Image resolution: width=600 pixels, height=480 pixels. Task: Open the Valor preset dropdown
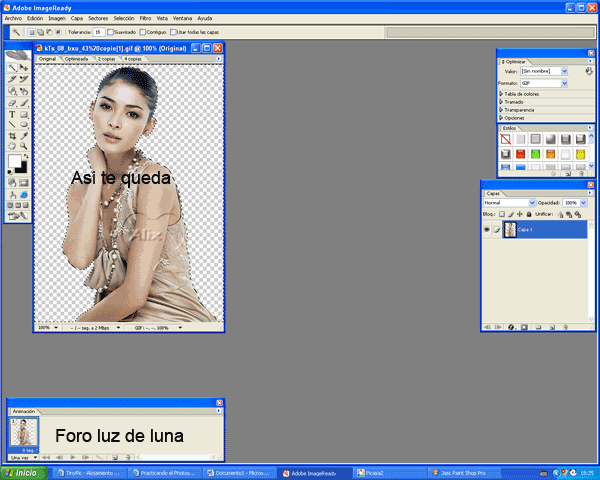coord(564,71)
